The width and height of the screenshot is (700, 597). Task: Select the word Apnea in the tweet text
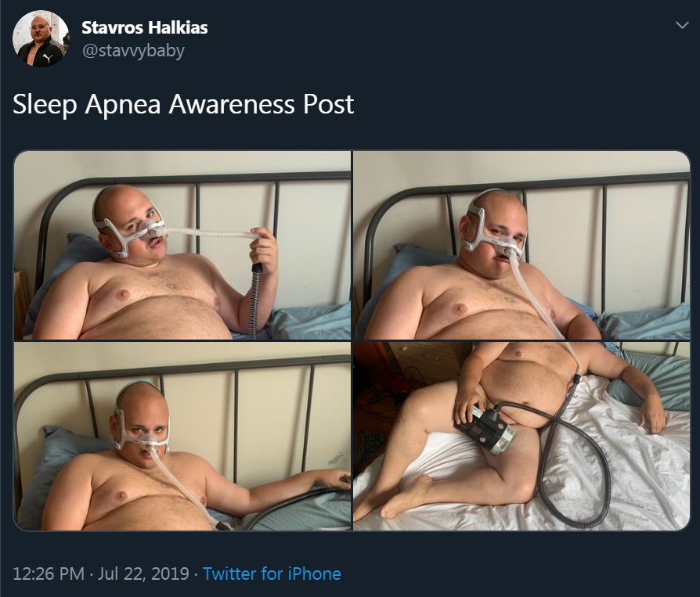coord(123,105)
